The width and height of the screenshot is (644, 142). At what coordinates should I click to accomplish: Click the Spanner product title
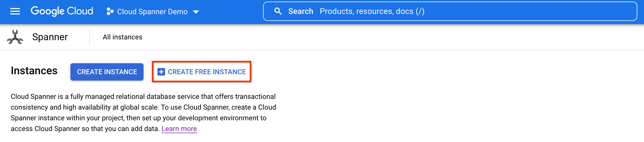[x=50, y=37]
